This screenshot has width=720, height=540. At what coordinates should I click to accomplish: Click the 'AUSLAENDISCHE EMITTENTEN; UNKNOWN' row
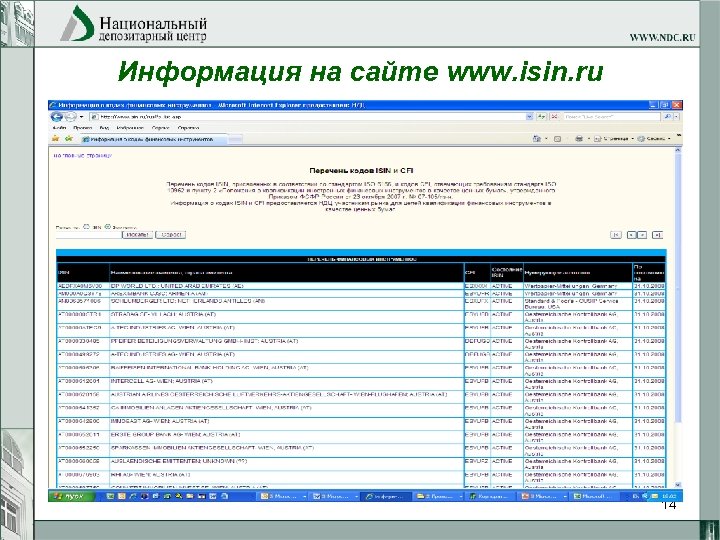361,464
